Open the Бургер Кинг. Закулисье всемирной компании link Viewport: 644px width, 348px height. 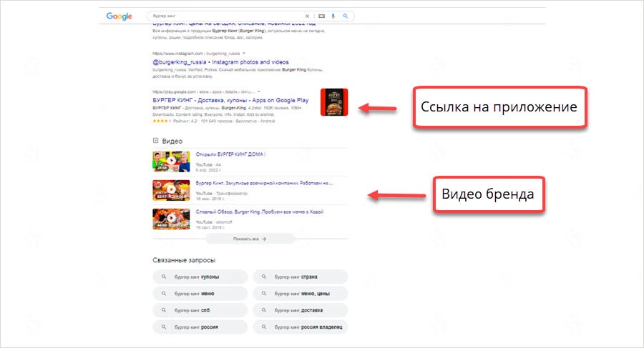coord(264,183)
